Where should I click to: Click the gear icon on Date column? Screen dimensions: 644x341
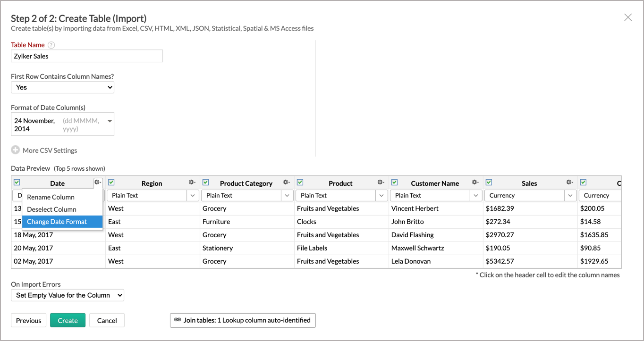click(97, 183)
